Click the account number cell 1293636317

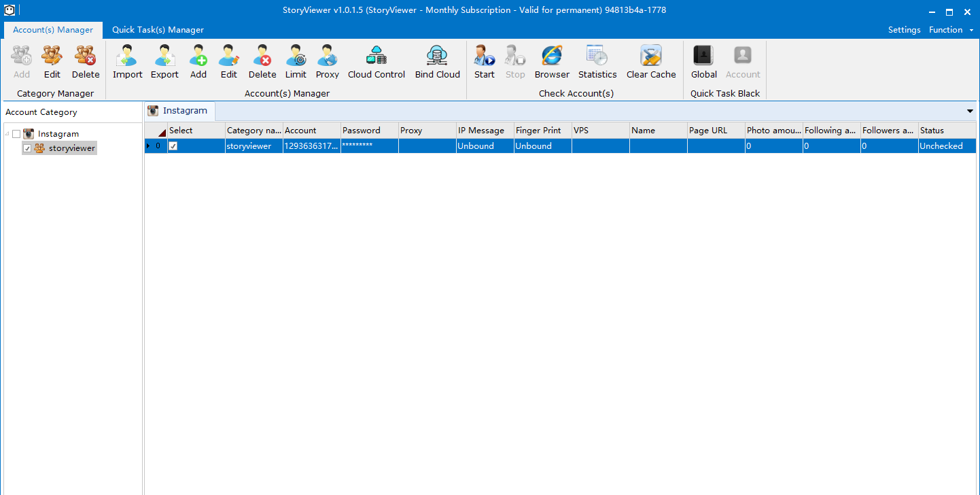pyautogui.click(x=311, y=146)
